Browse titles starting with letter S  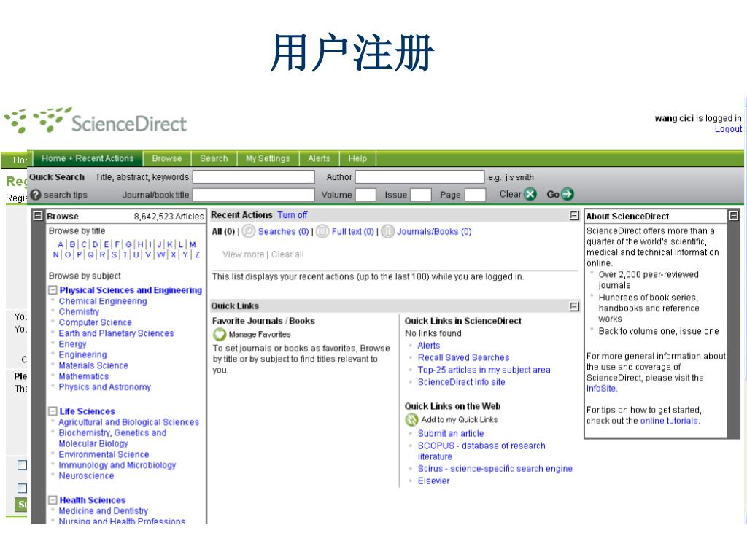pos(114,254)
